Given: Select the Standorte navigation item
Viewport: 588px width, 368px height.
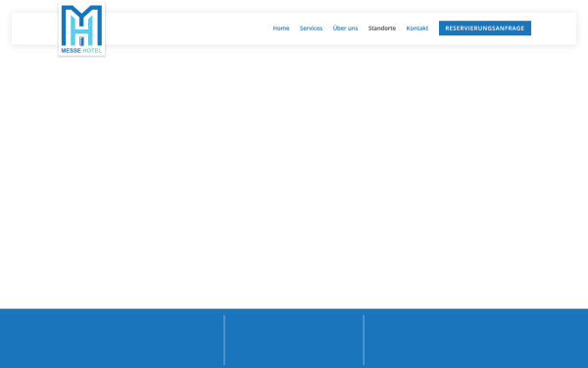Looking at the screenshot, I should [x=382, y=28].
